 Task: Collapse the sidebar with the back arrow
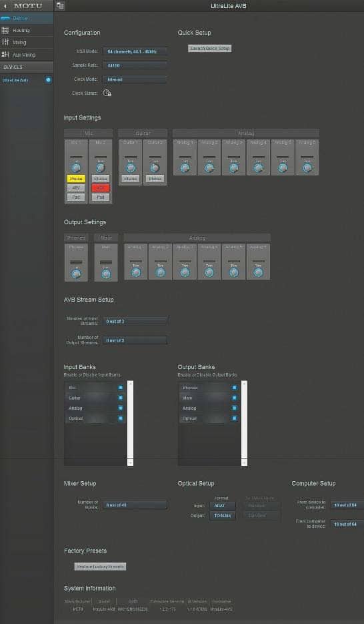(5, 6)
